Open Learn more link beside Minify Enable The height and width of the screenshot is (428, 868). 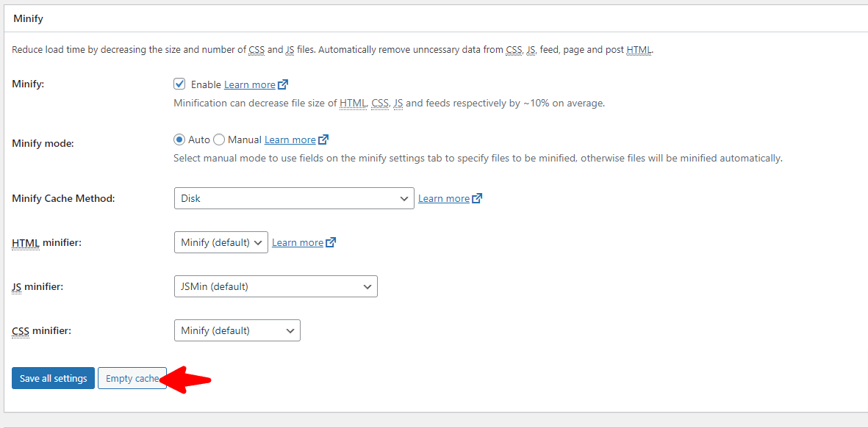[250, 84]
